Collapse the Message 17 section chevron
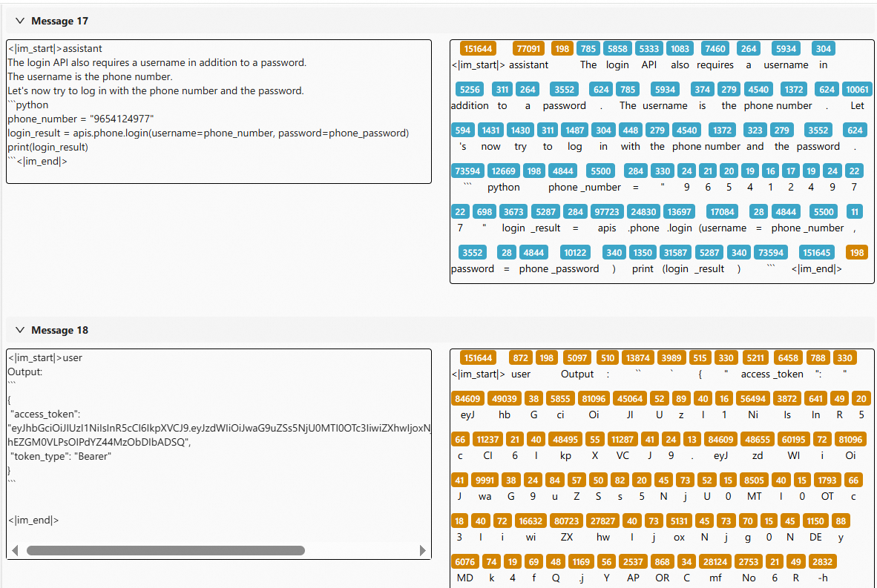Image resolution: width=877 pixels, height=588 pixels. (x=20, y=21)
